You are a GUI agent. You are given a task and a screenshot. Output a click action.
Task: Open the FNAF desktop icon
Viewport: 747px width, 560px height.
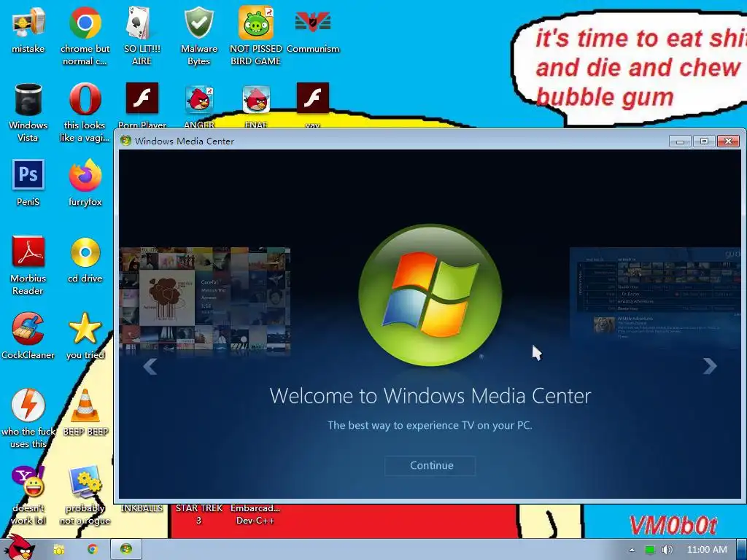pyautogui.click(x=256, y=100)
